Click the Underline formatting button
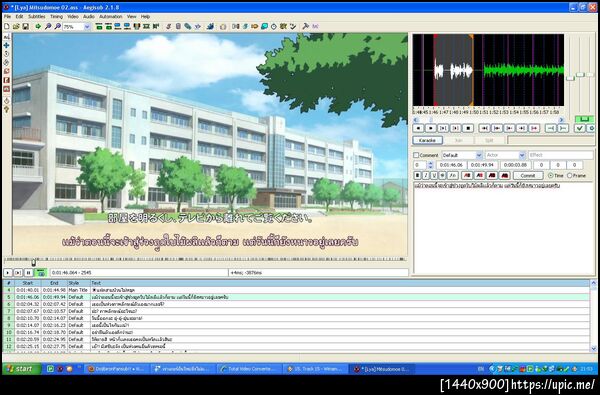 pyautogui.click(x=434, y=175)
